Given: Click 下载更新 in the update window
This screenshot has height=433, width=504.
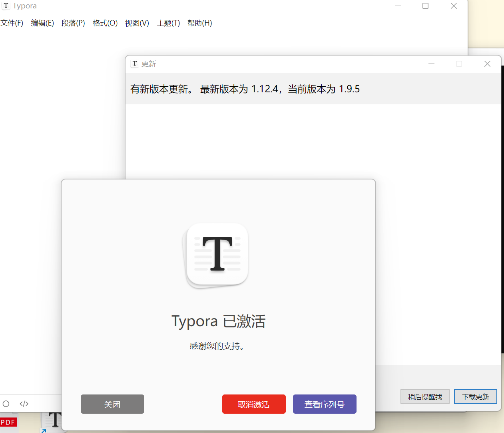Looking at the screenshot, I should 475,397.
